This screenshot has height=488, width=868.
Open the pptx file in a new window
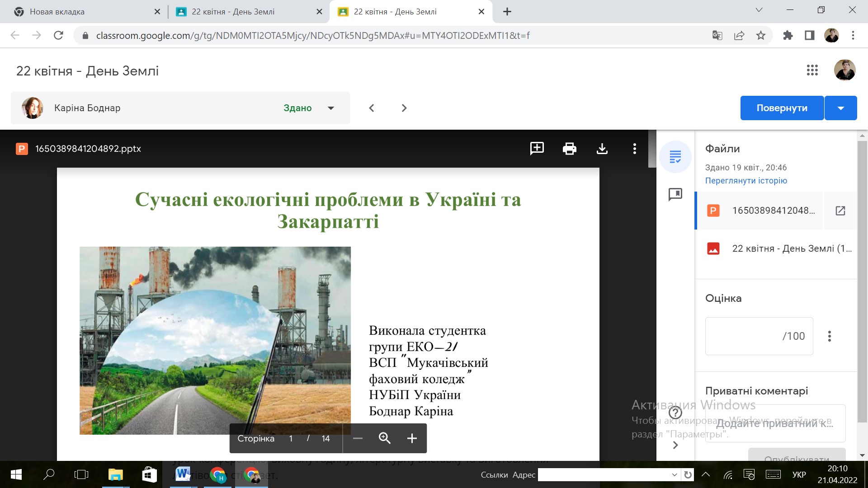tap(840, 211)
